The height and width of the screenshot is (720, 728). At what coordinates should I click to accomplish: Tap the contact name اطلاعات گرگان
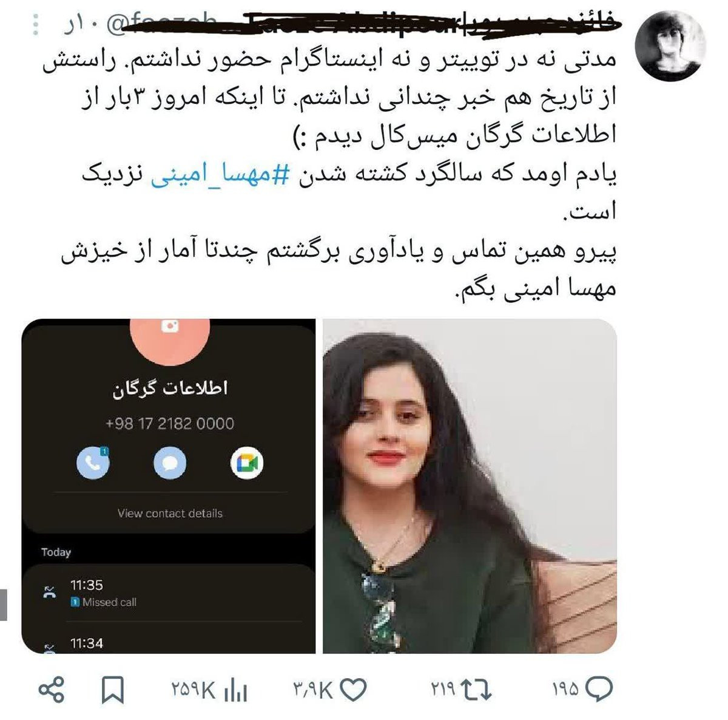tap(170, 389)
